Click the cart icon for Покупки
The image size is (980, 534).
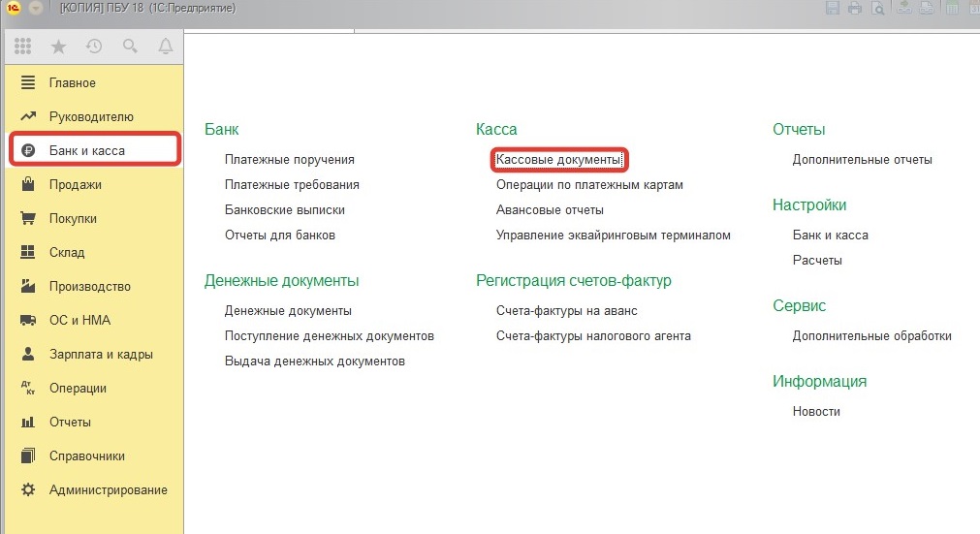point(28,218)
